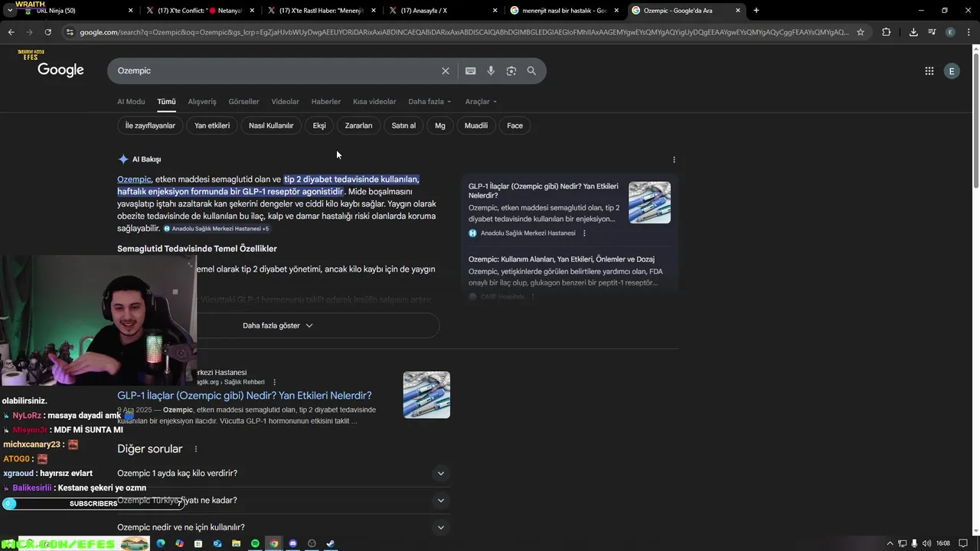
Task: Open File Explorer from the taskbar
Action: 236,543
